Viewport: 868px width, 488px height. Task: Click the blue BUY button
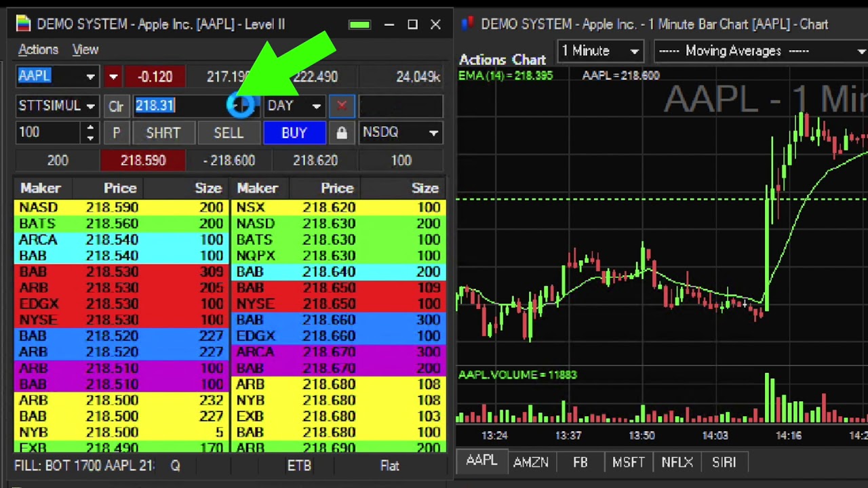coord(294,133)
